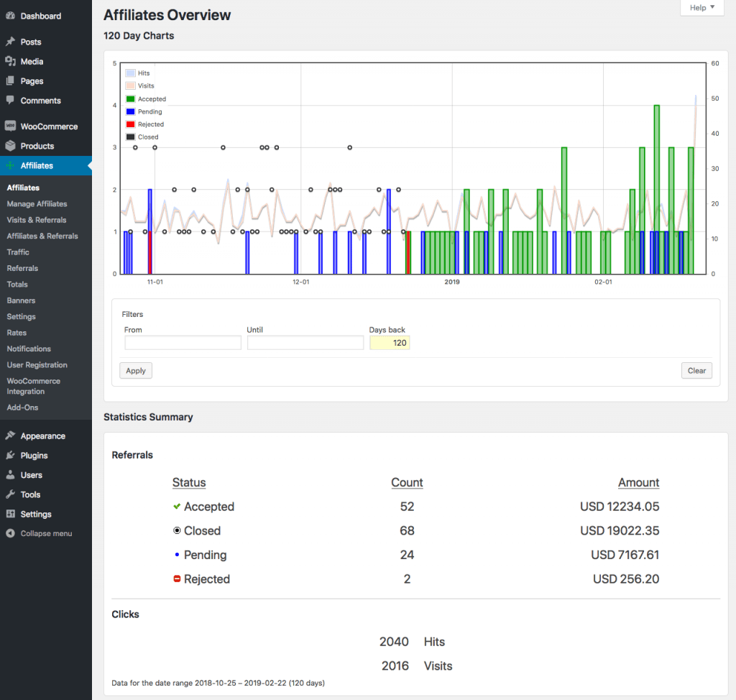Click the Settings sliders icon
736x700 pixels.
pyautogui.click(x=10, y=514)
